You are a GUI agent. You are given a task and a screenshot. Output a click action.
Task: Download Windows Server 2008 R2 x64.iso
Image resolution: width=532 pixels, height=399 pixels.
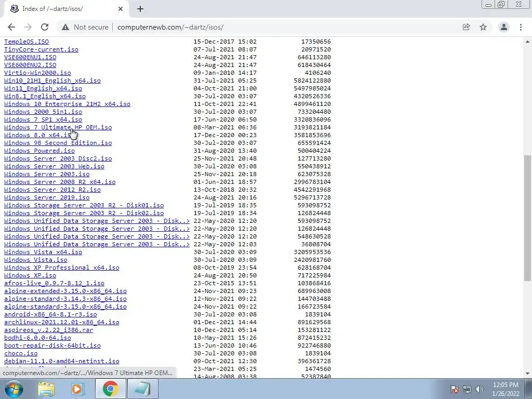pos(60,182)
